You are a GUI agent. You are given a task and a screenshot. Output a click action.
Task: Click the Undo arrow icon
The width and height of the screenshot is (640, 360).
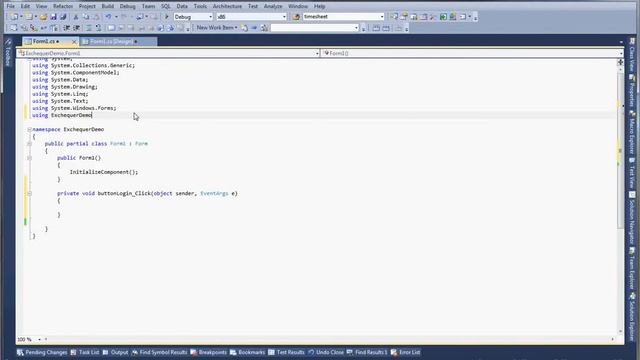pos(108,17)
